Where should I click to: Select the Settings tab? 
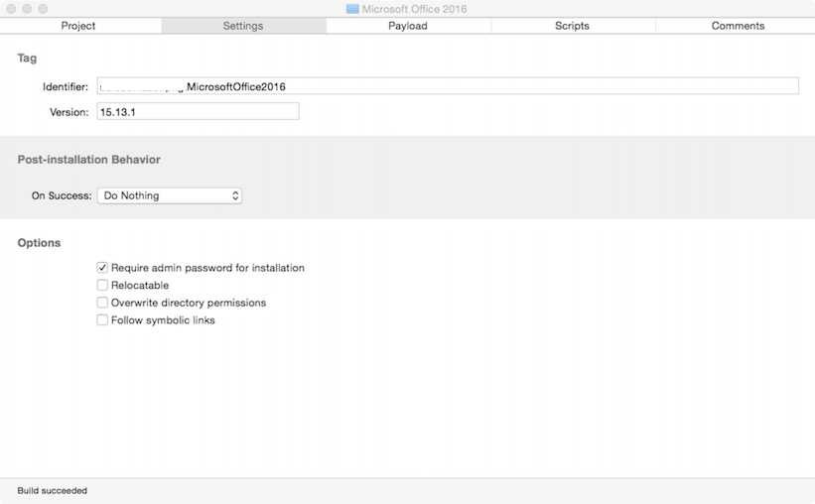[x=243, y=26]
